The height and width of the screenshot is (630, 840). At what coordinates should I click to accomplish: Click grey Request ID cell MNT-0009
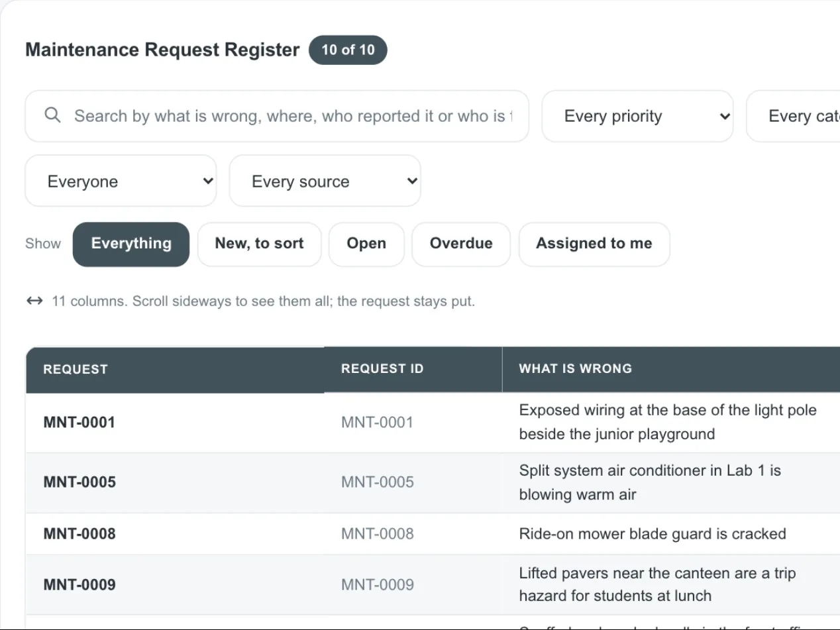pos(378,585)
